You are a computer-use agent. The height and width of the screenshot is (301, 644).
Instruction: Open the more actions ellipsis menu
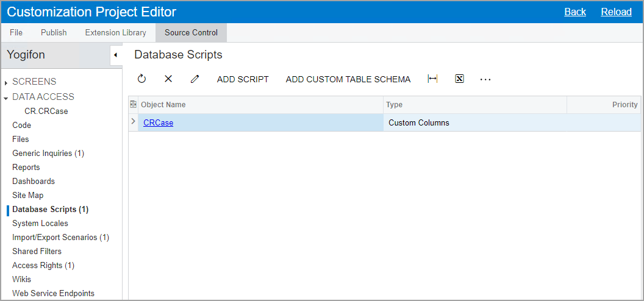485,79
